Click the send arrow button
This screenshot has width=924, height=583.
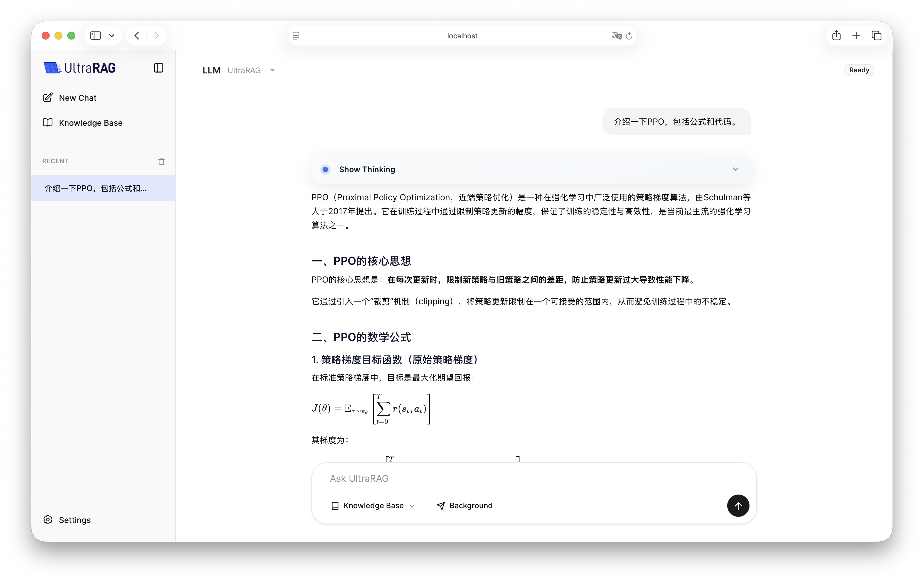(x=738, y=505)
